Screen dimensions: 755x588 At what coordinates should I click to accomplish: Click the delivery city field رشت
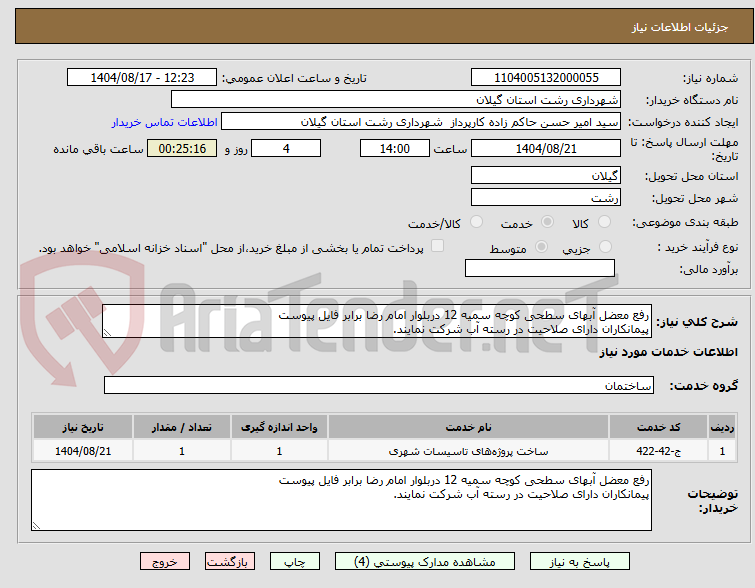546,197
